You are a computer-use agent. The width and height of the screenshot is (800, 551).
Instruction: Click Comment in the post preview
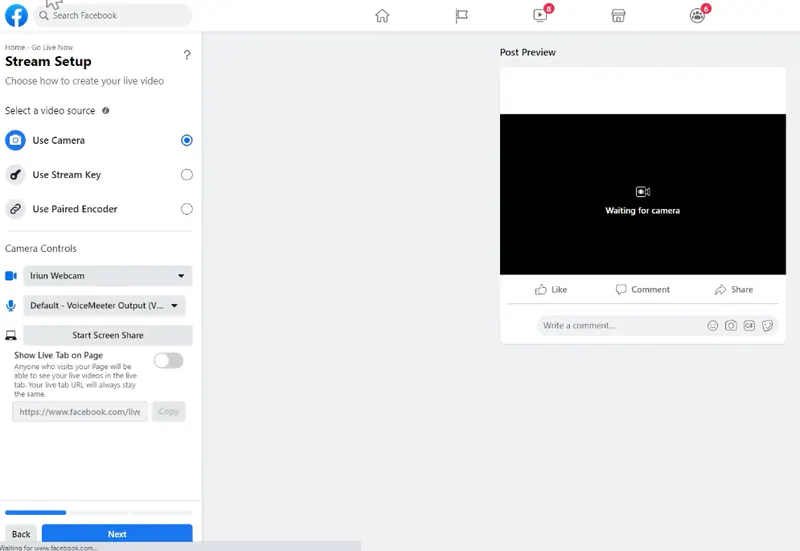pos(643,289)
